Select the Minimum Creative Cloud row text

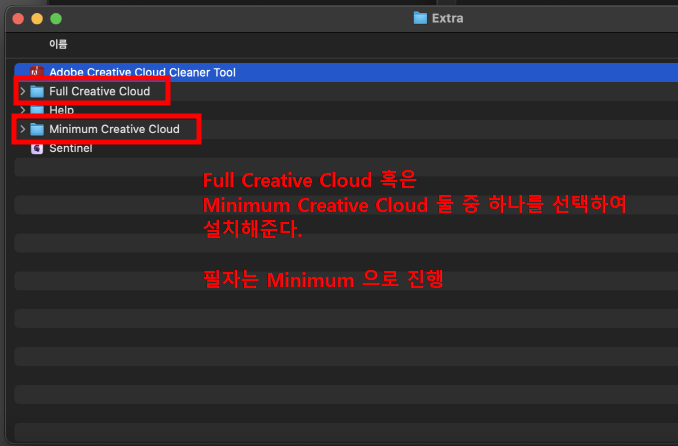[114, 129]
